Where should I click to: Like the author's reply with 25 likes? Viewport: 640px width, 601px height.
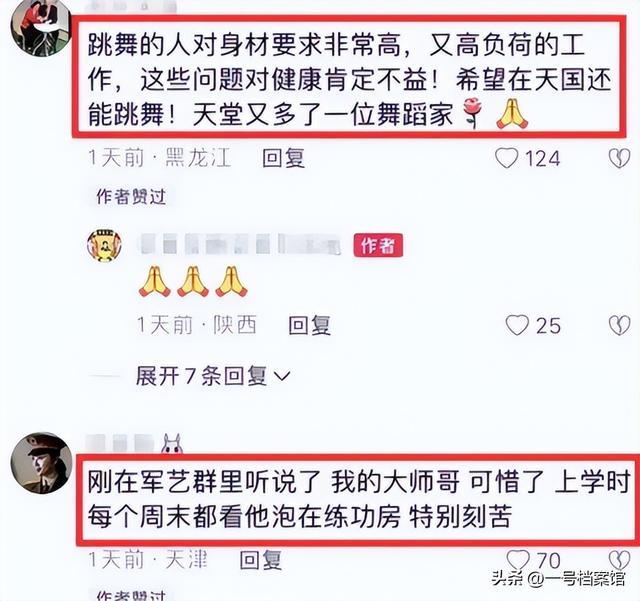point(517,325)
